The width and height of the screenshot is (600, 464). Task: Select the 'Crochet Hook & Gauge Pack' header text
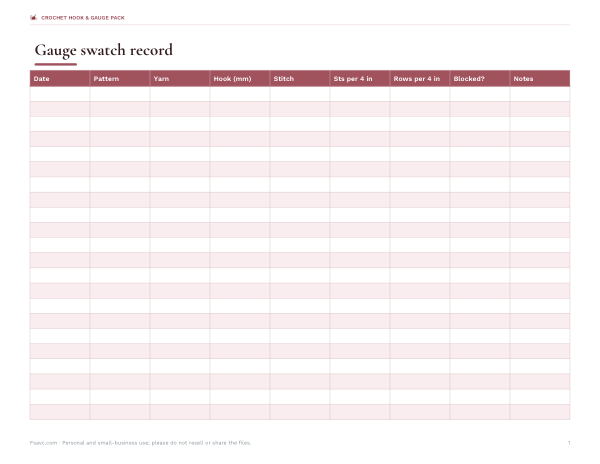pyautogui.click(x=83, y=18)
